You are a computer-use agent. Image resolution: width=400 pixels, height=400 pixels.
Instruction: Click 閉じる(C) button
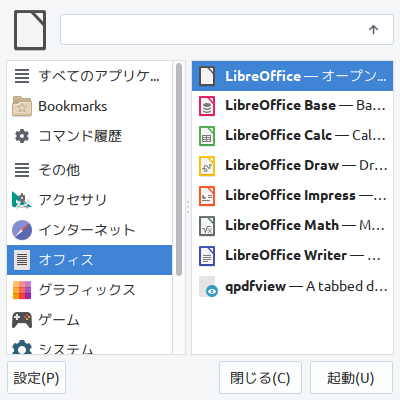click(260, 378)
